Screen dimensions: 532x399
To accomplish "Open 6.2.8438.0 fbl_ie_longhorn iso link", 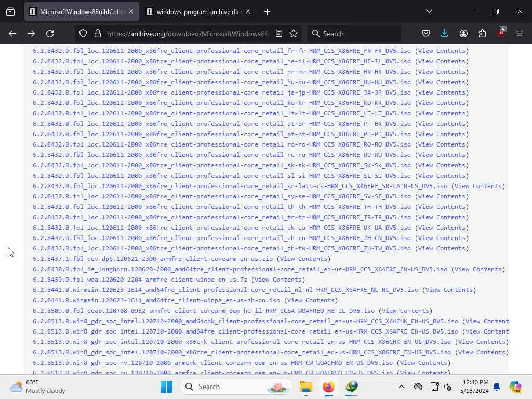I will 240,269.
